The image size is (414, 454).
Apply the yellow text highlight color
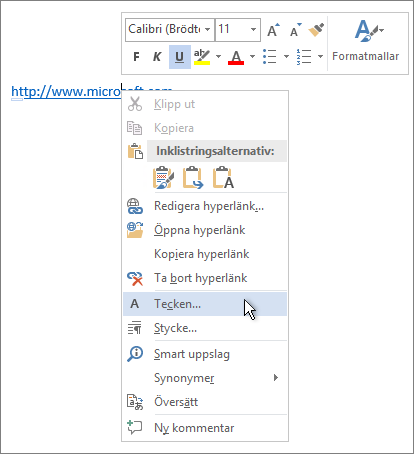[x=202, y=57]
